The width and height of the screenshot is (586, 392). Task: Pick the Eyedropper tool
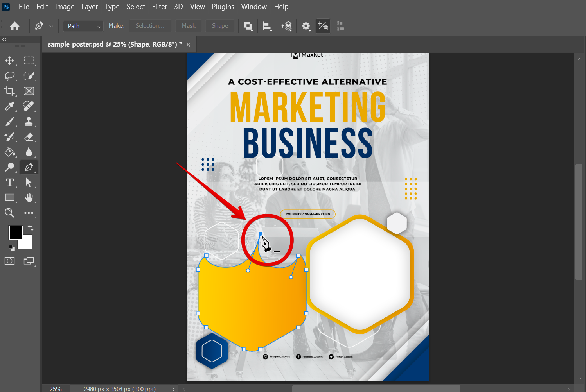[9, 106]
